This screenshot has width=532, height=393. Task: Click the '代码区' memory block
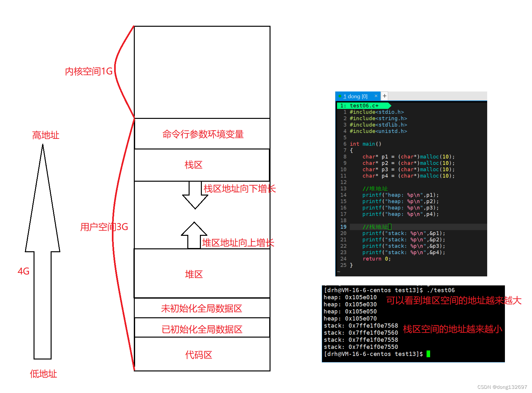point(202,354)
